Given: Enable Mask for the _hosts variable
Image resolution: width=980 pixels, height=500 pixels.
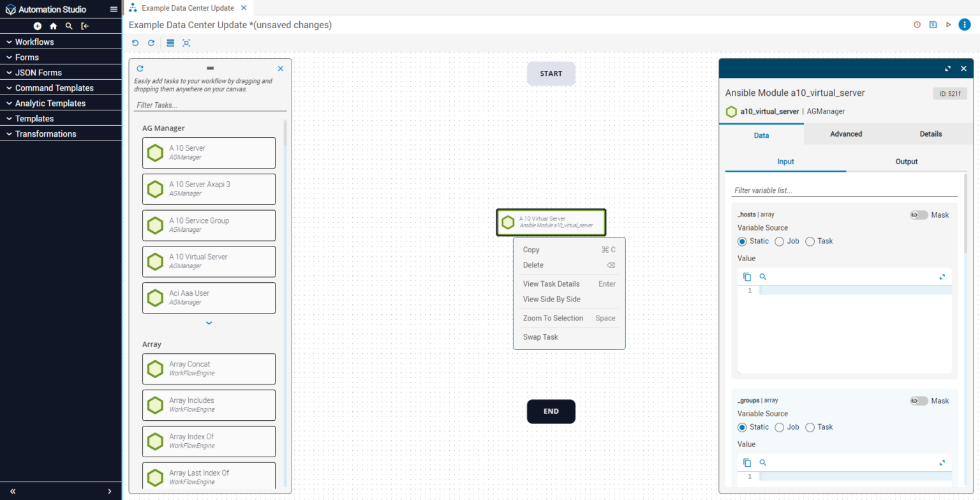Looking at the screenshot, I should [x=919, y=215].
